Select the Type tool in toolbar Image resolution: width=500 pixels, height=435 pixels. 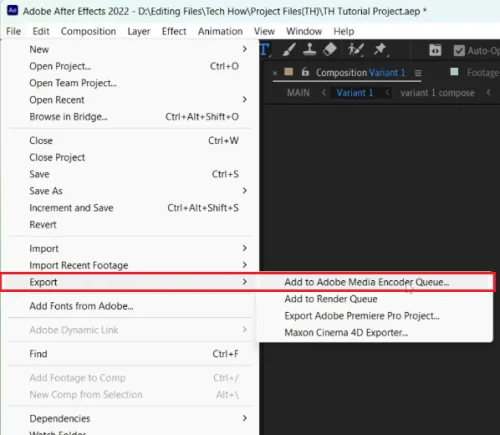coord(265,50)
